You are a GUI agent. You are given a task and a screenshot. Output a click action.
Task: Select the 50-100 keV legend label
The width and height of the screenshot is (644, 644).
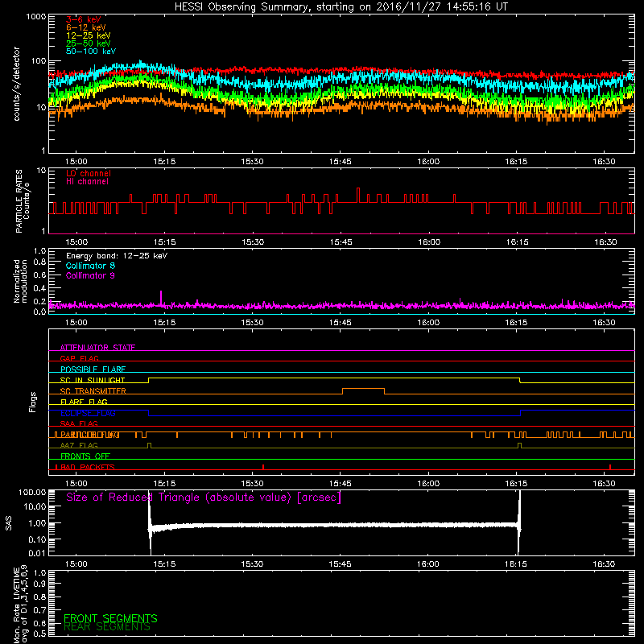[x=91, y=52]
